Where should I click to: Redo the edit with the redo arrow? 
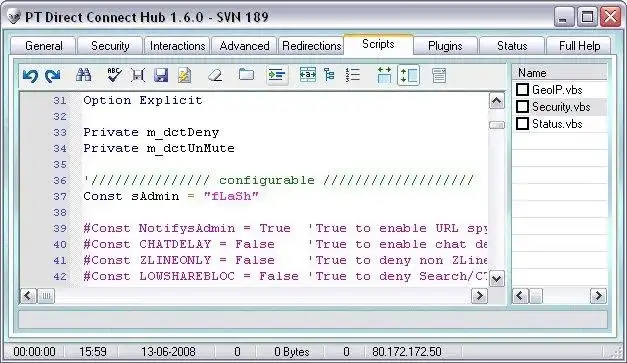[x=52, y=75]
